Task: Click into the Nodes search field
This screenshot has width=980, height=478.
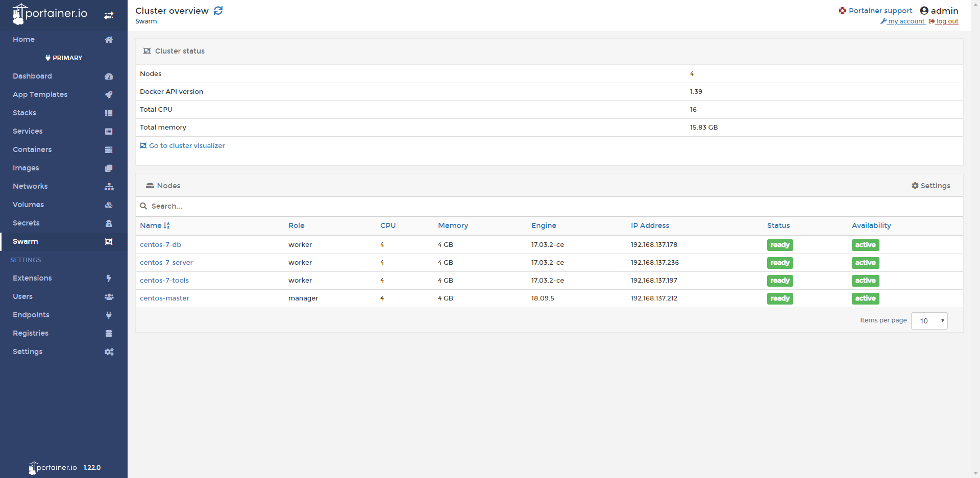Action: pyautogui.click(x=549, y=206)
